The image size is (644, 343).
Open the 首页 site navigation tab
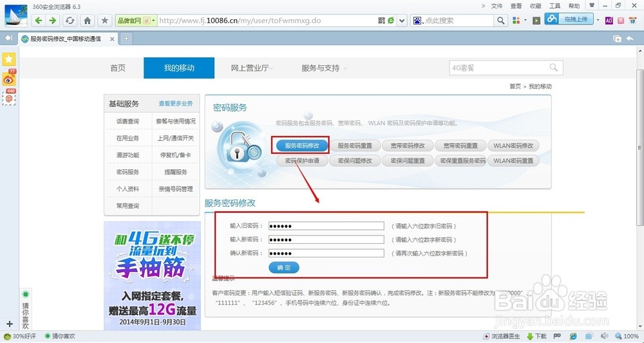[x=118, y=68]
